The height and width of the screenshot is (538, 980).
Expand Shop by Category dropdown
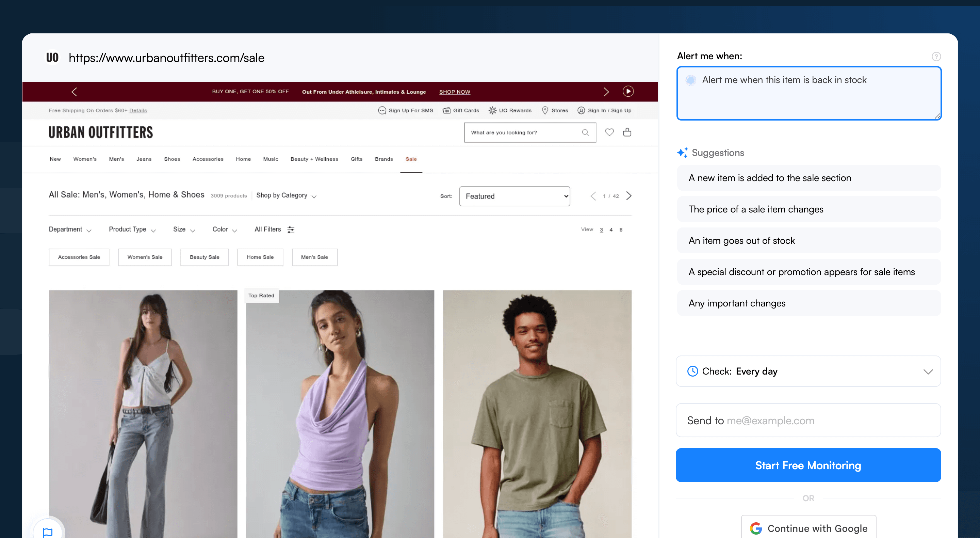coord(286,196)
